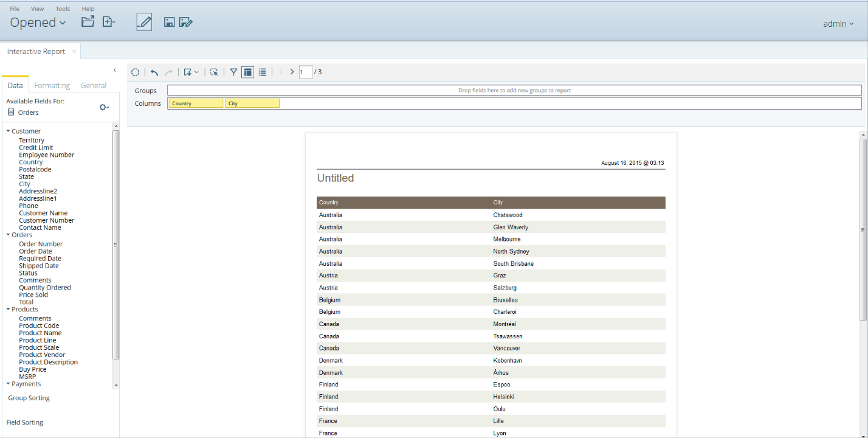Select the Order Date field
The width and height of the screenshot is (868, 438).
coord(35,251)
